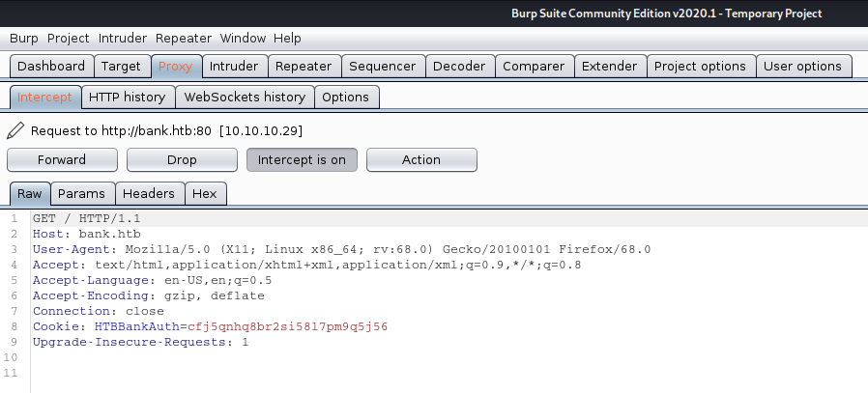Switch request view to Hex tab
This screenshot has height=393, width=868.
click(205, 193)
